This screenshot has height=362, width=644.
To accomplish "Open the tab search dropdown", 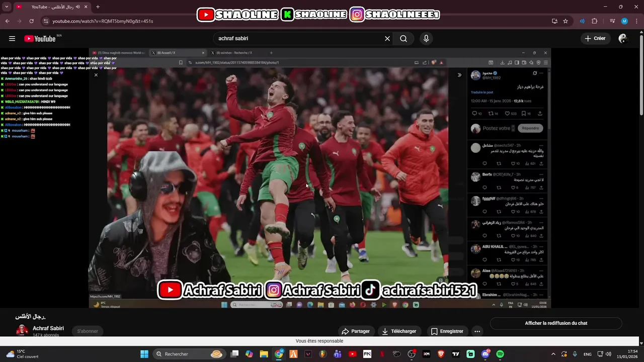I will (x=7, y=7).
